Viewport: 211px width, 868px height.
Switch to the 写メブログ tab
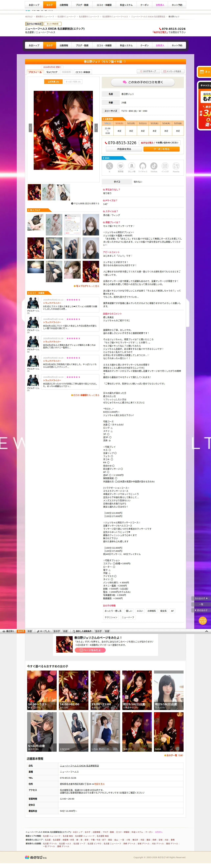point(52,72)
